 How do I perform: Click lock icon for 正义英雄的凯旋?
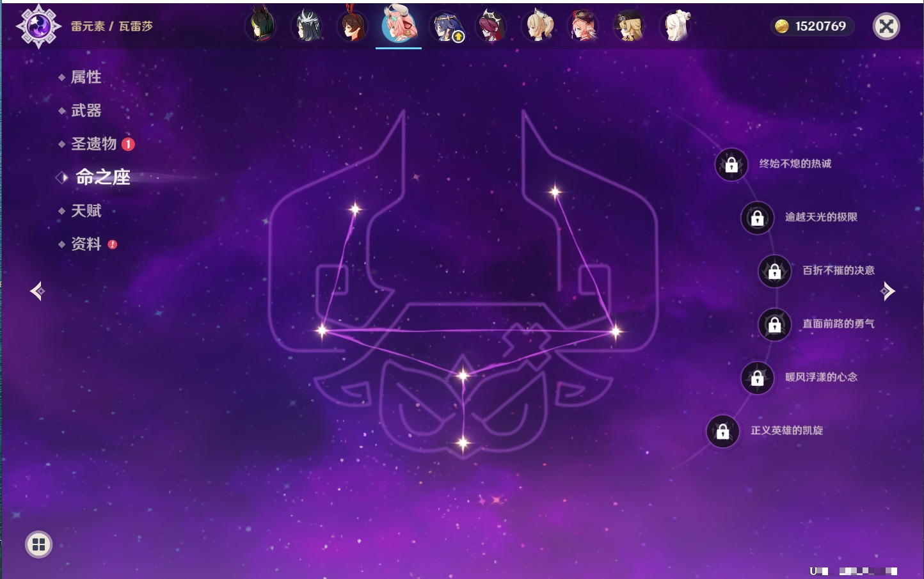coord(722,431)
